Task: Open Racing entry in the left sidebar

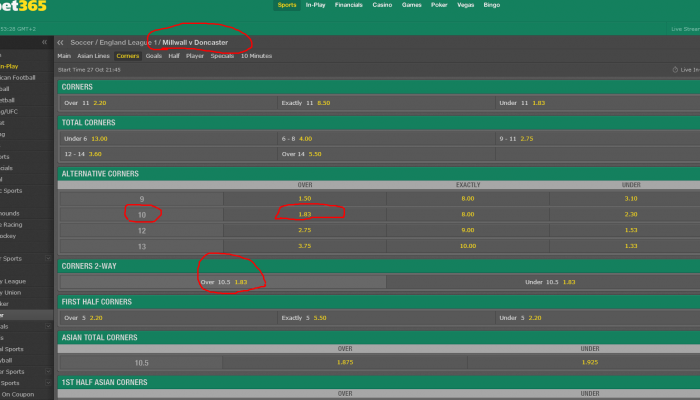Action: pyautogui.click(x=11, y=225)
